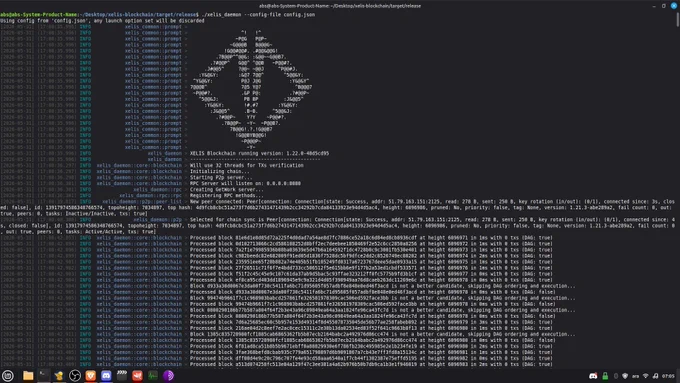Open the Discord icon in the taskbar
Screen dimensions: 680x383
(x=106, y=376)
